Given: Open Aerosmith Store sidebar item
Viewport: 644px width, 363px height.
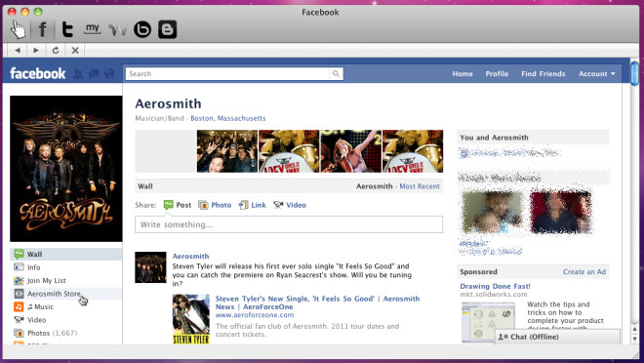Looking at the screenshot, I should (x=66, y=294).
